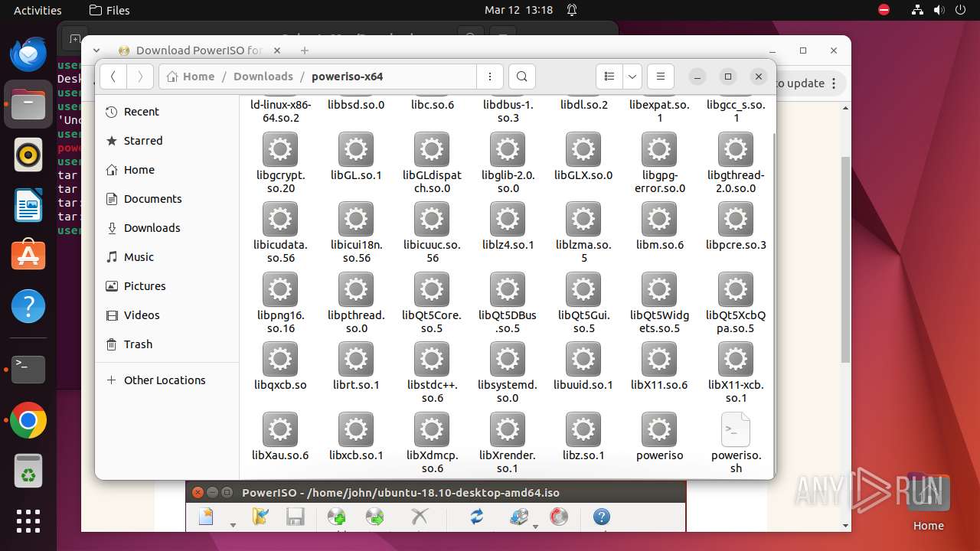Viewport: 980px width, 551px height.
Task: Navigate to Downloads in the path bar
Action: [x=263, y=77]
